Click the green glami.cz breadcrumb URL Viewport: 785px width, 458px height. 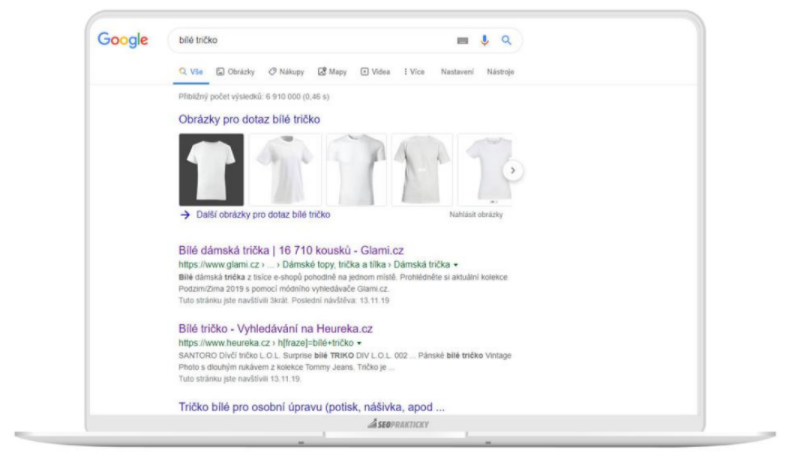coord(314,264)
